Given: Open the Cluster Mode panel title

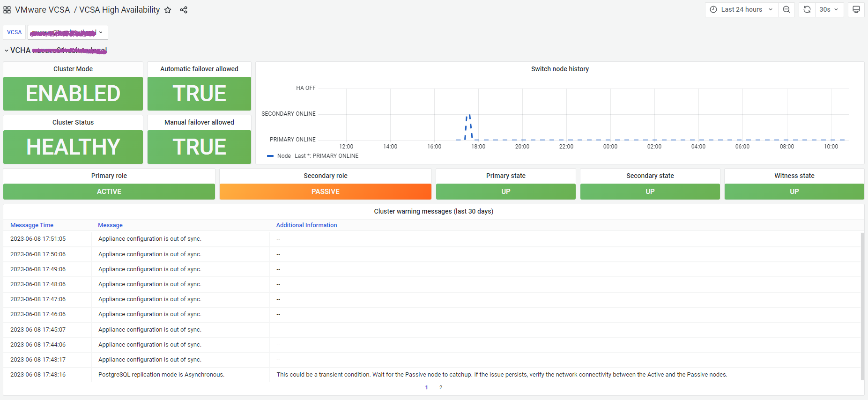Looking at the screenshot, I should pos(73,69).
